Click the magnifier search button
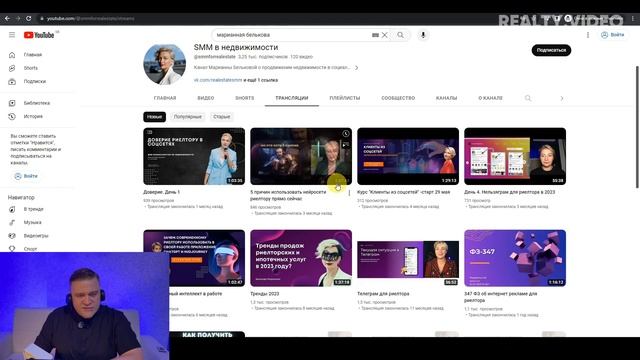Image resolution: width=640 pixels, height=360 pixels. (400, 35)
